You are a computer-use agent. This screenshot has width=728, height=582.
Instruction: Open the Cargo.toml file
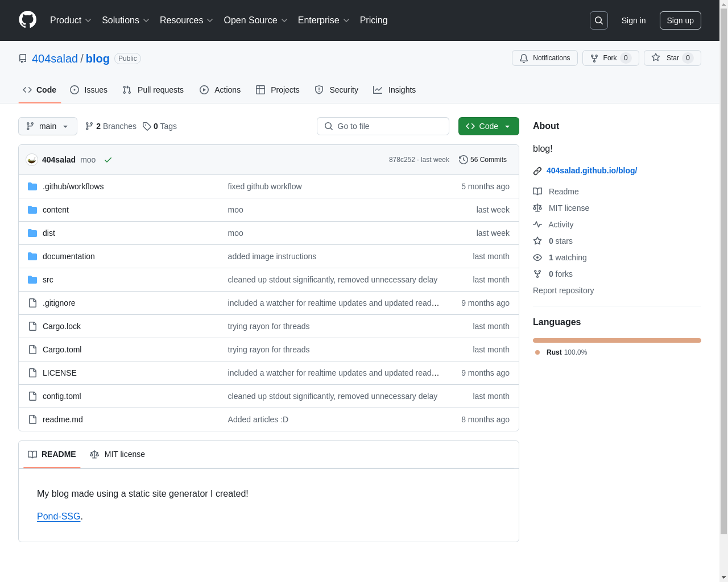pyautogui.click(x=62, y=350)
